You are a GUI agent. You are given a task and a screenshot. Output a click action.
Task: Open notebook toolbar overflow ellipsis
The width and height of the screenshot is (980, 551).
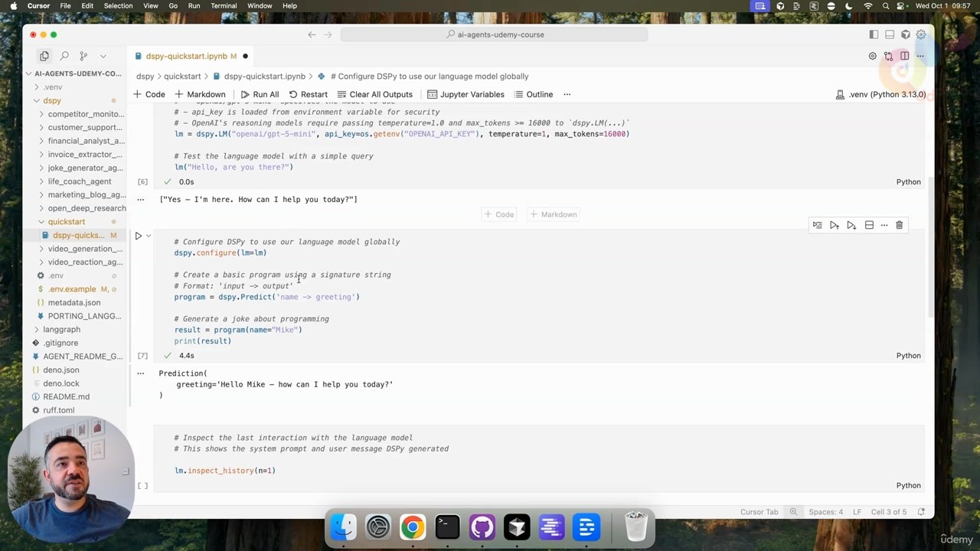pyautogui.click(x=567, y=94)
